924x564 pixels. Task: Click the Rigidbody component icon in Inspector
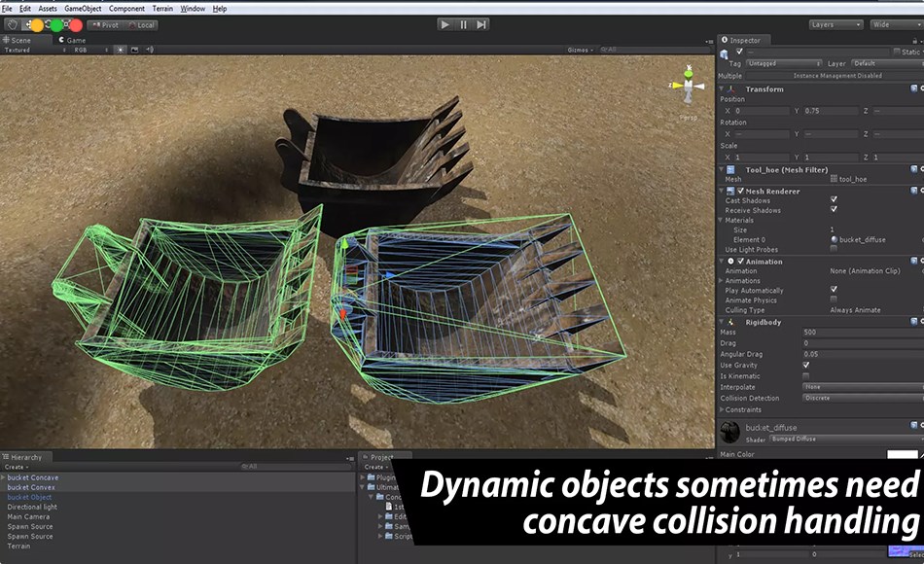731,322
